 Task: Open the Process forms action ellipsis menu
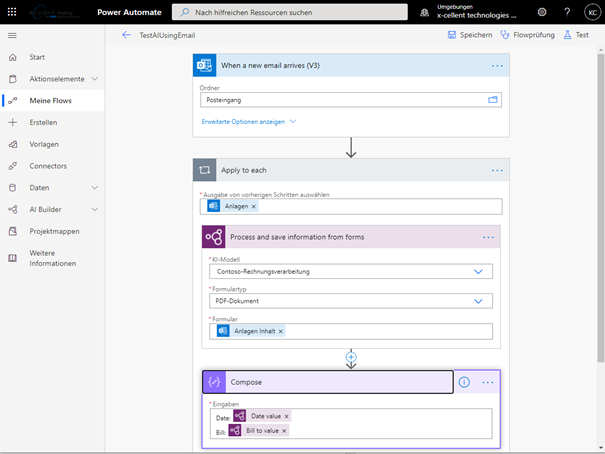pos(488,237)
